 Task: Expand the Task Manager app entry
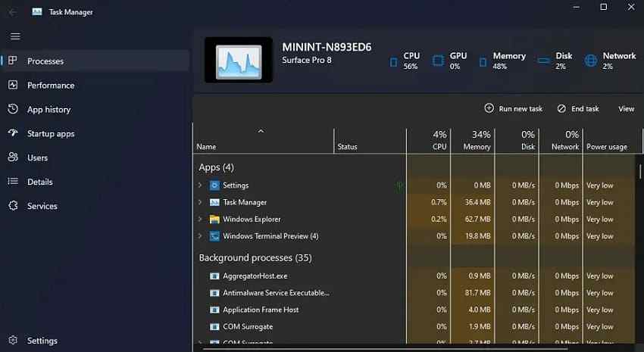pos(200,202)
